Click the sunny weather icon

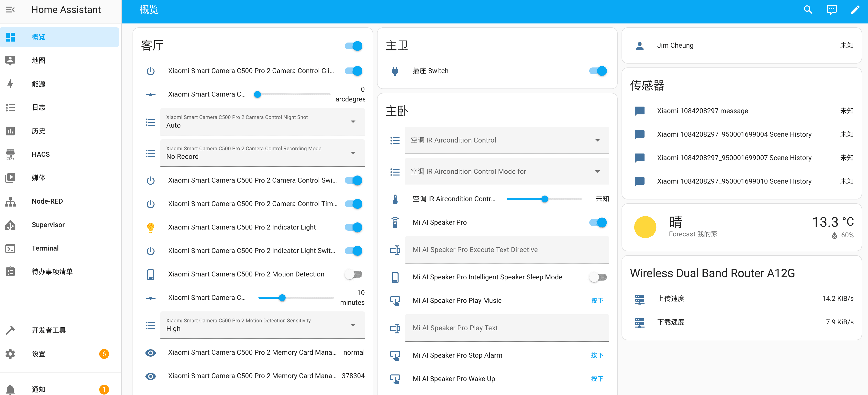coord(645,227)
